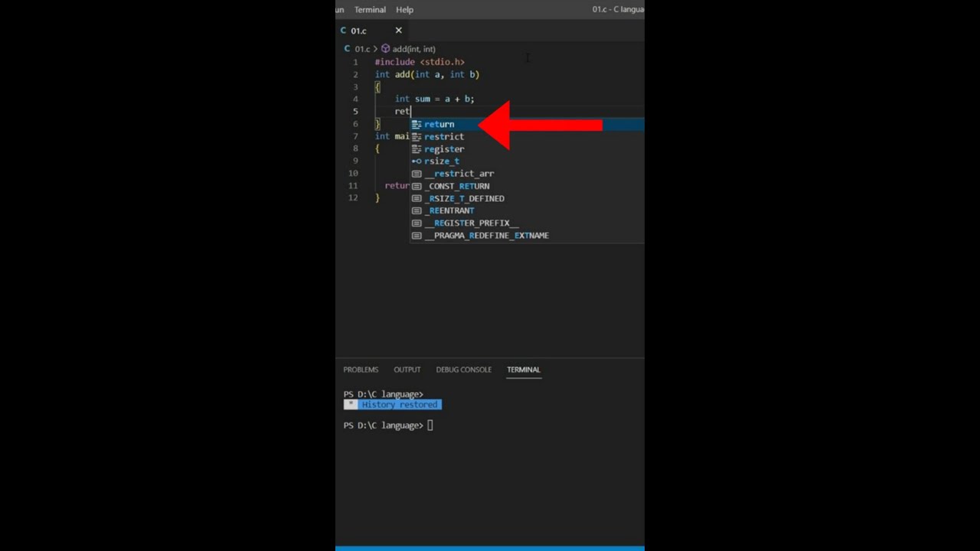
Task: Switch to the PROBLEMS panel tab
Action: click(361, 370)
